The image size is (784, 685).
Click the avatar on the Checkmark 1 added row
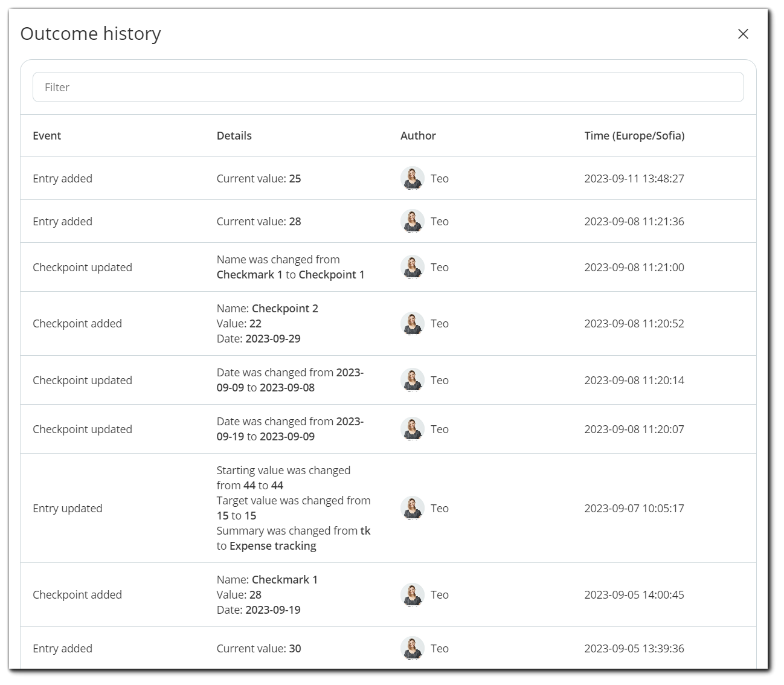click(413, 594)
